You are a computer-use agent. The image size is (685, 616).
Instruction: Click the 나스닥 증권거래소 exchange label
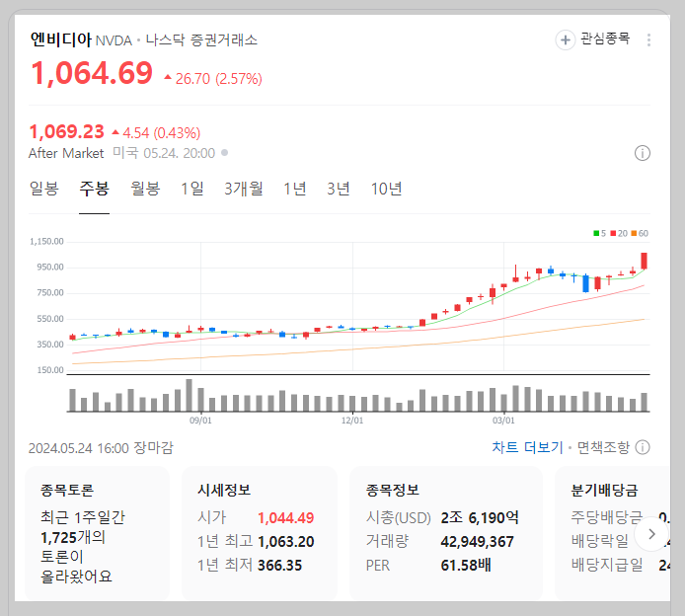pyautogui.click(x=201, y=39)
